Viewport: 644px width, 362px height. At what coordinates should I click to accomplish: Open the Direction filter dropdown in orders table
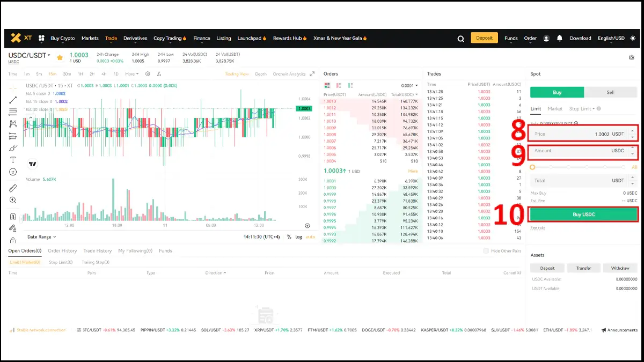pyautogui.click(x=216, y=273)
